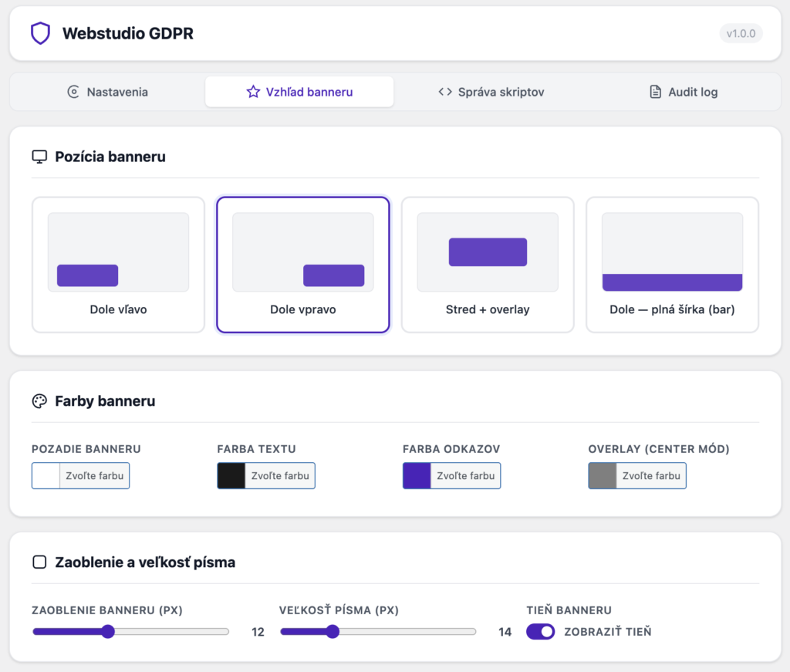Click the star icon on Vzhľad banneru tab
790x672 pixels.
253,91
